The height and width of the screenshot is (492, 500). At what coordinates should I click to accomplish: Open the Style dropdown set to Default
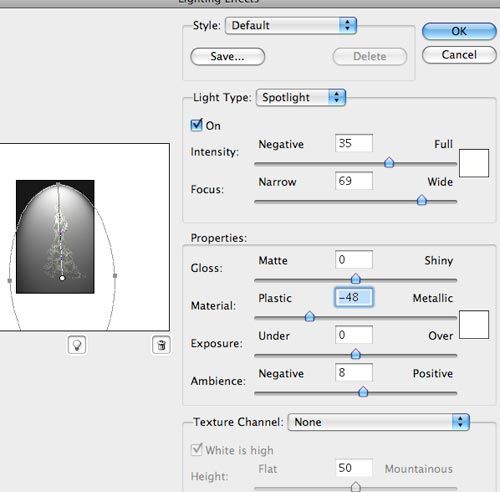tap(291, 26)
